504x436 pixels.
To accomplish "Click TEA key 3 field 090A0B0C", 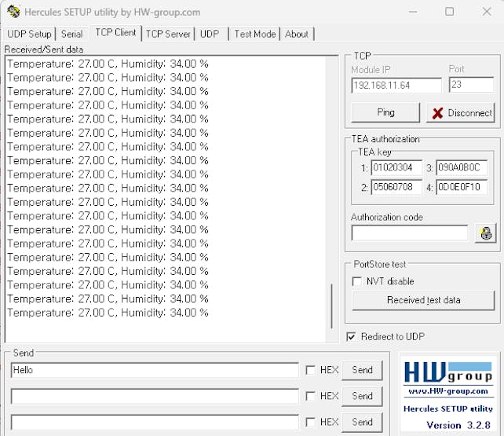I will pyautogui.click(x=462, y=167).
